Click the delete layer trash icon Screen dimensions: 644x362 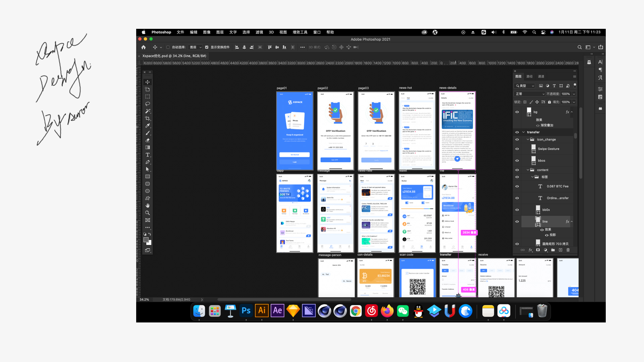point(568,250)
